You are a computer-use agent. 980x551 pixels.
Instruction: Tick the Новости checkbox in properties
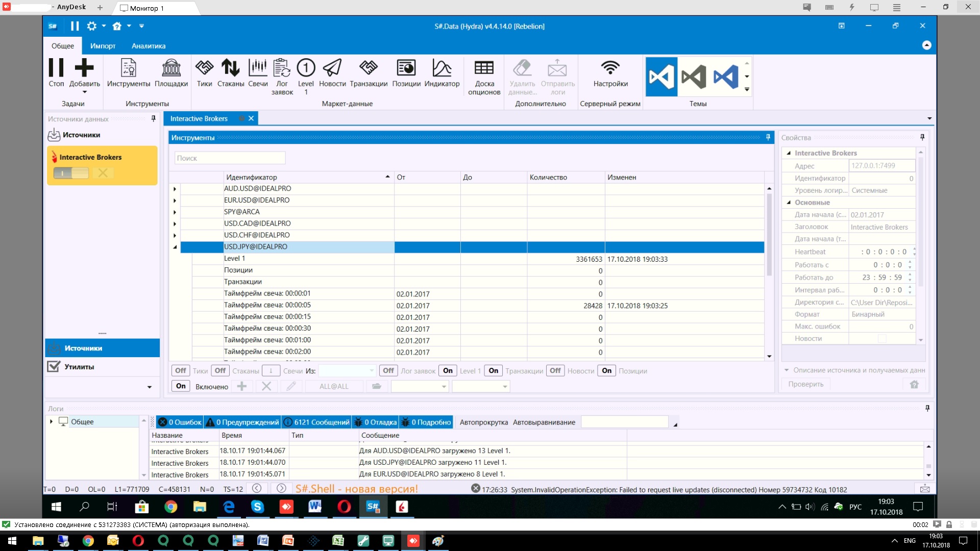pos(882,339)
